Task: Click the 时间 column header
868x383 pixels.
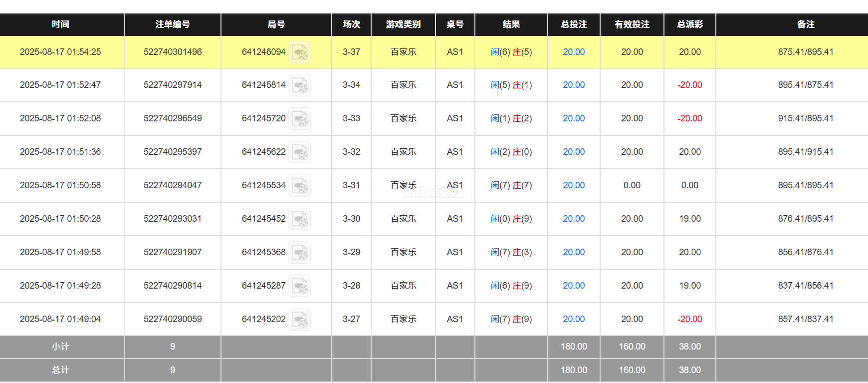Action: 60,24
